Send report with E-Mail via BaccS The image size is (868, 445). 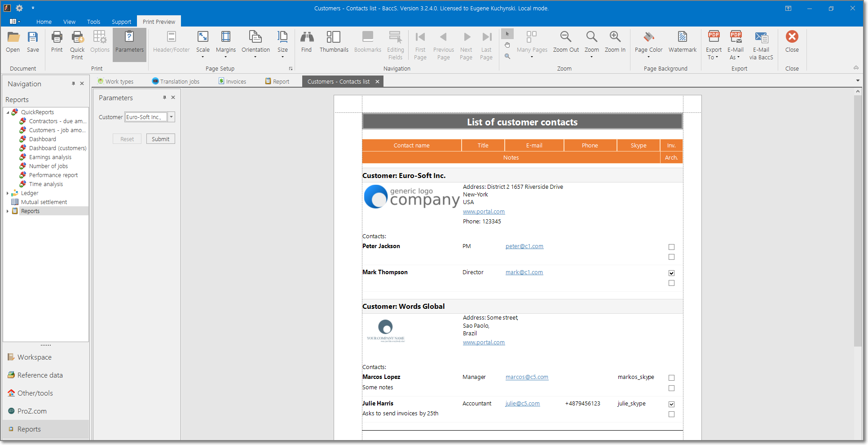point(761,45)
